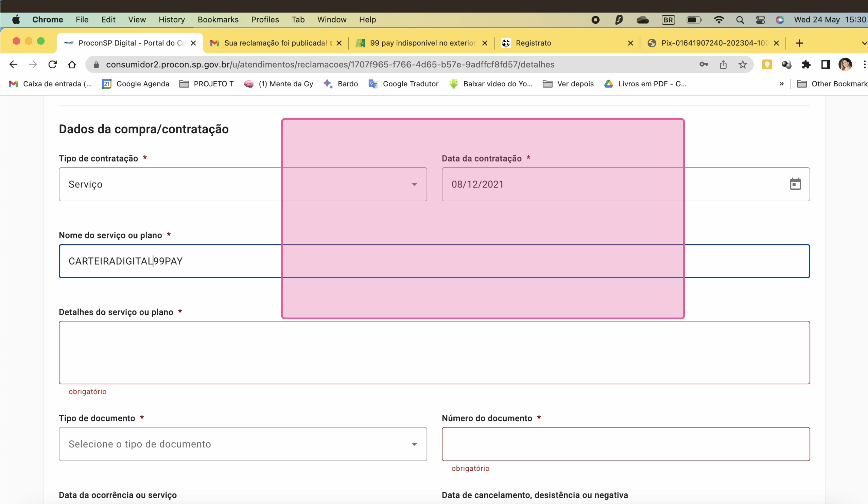868x504 pixels.
Task: Go to the browser home page
Action: 72,65
